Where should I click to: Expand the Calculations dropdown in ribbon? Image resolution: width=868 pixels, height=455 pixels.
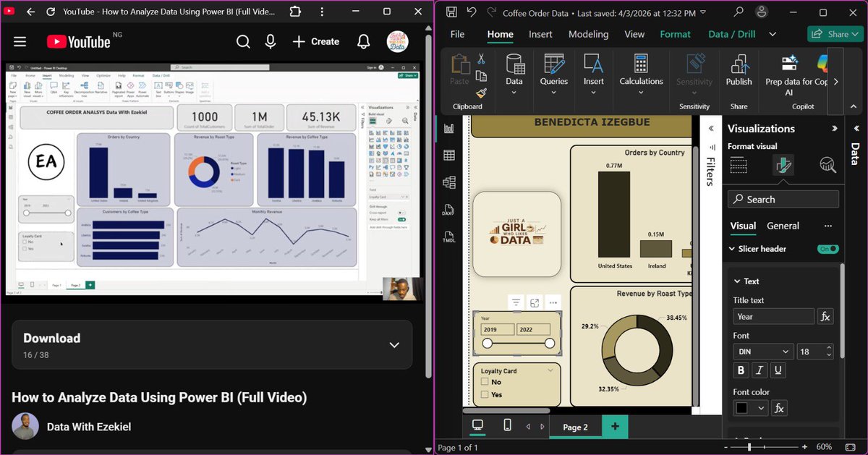(641, 93)
